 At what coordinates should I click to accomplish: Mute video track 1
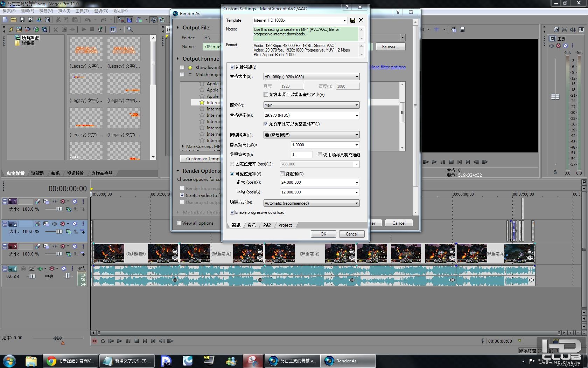pos(75,202)
